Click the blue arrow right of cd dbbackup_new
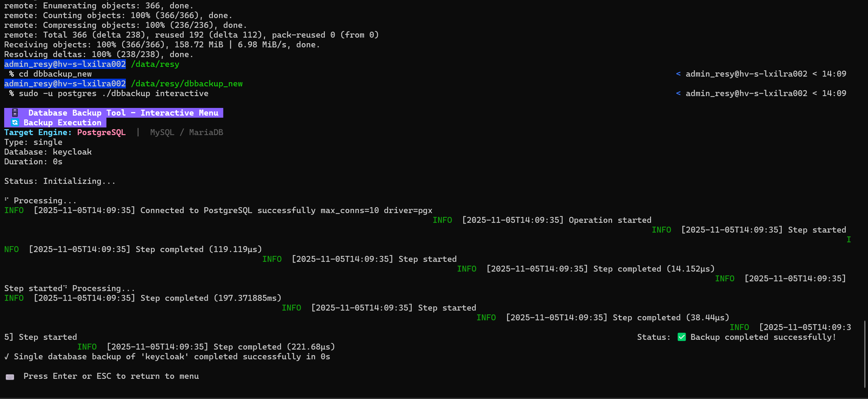Image resolution: width=868 pixels, height=399 pixels. point(678,74)
